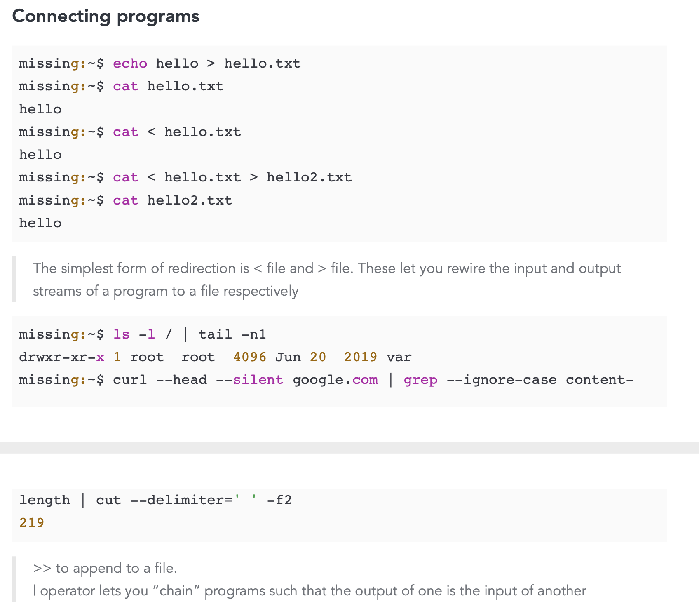Click the "Connecting programs" heading

tap(106, 17)
